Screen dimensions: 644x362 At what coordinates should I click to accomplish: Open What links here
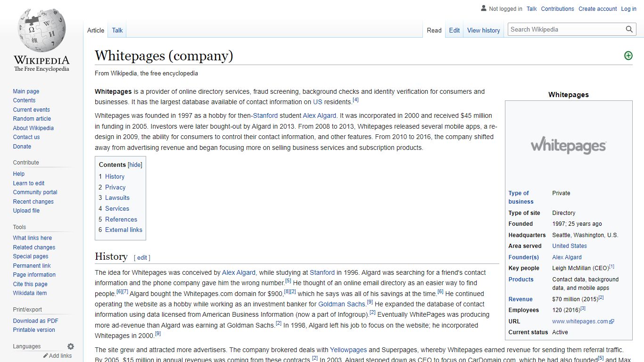click(32, 238)
